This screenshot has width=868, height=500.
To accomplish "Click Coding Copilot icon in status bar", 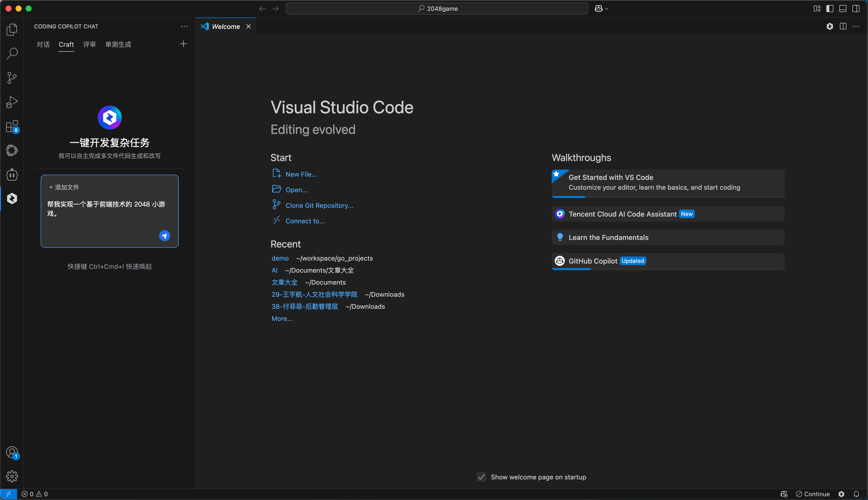I will point(841,494).
